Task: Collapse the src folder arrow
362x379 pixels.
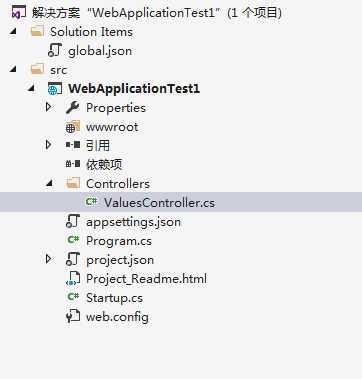Action: (14, 70)
